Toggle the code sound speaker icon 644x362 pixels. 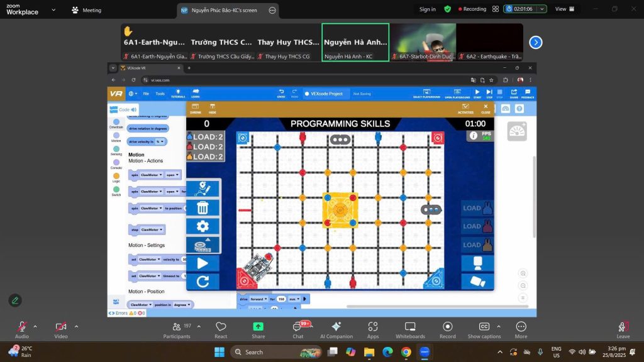[134, 109]
